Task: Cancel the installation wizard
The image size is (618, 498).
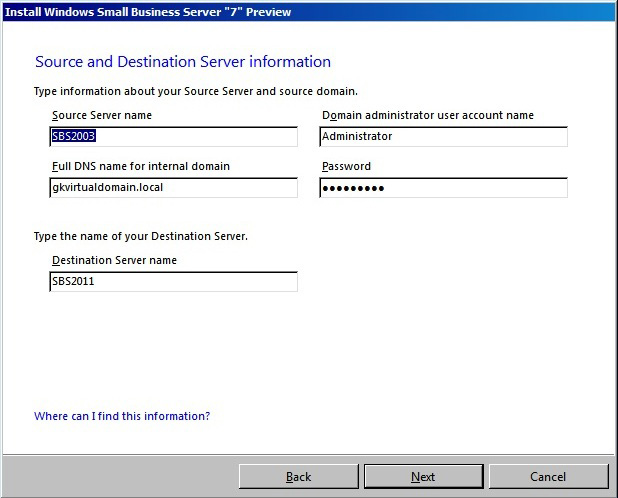Action: [x=548, y=477]
